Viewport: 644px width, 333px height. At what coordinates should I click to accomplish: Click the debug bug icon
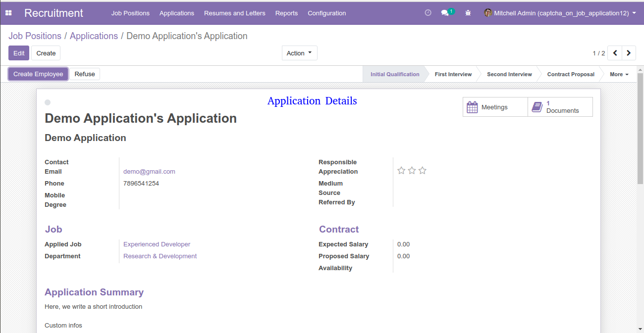(468, 13)
